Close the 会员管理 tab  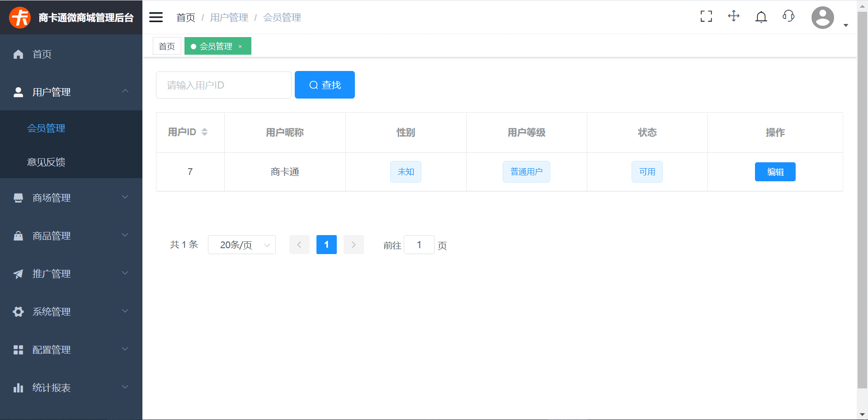point(241,46)
